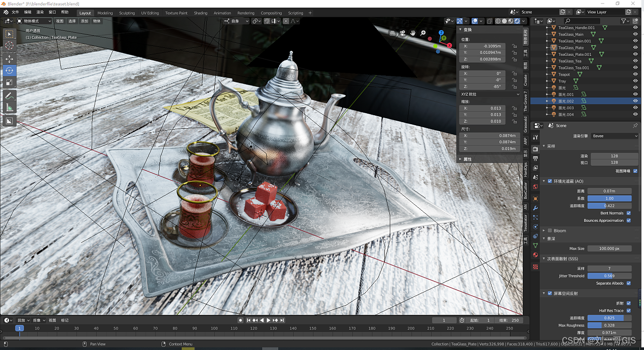Switch to the Sculpting workspace tab
Viewport: 644px width, 350px height.
pyautogui.click(x=127, y=13)
